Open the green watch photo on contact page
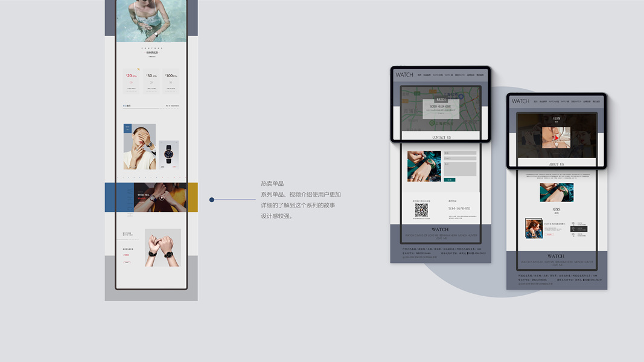Viewport: 644px width, 362px height. (424, 167)
